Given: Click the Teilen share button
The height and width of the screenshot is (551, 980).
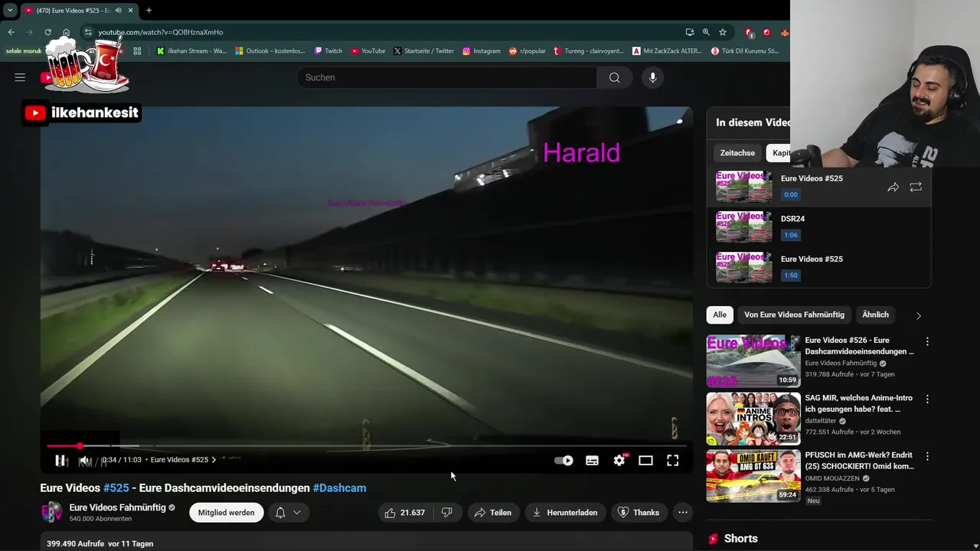Looking at the screenshot, I should tap(492, 513).
